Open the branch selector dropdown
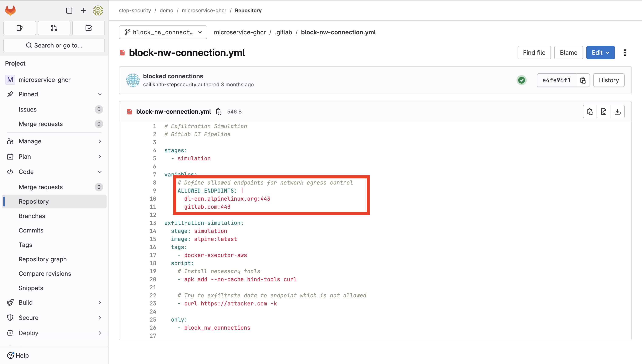 (163, 32)
